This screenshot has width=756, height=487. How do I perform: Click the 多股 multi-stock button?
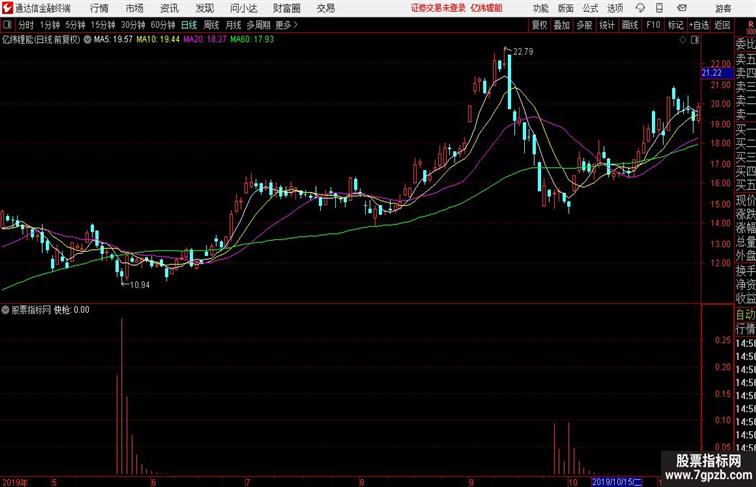(x=584, y=25)
